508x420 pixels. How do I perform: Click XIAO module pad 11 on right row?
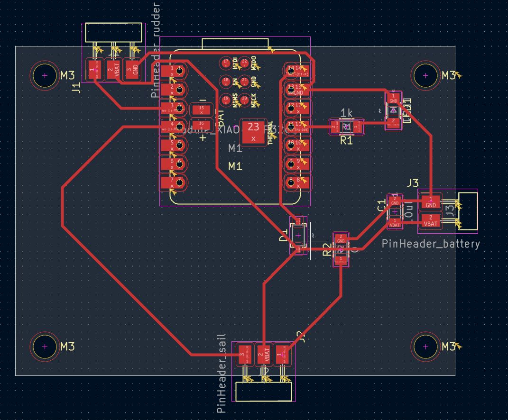click(x=297, y=126)
